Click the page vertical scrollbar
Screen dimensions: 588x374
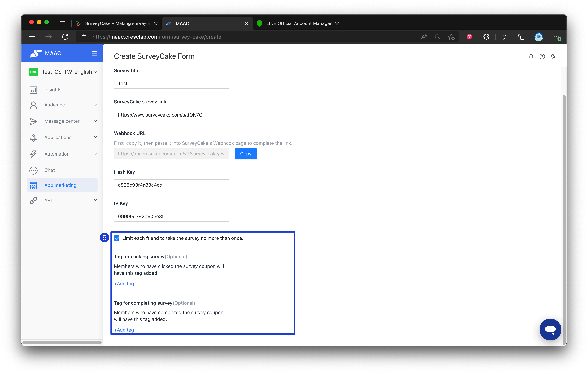(x=564, y=220)
